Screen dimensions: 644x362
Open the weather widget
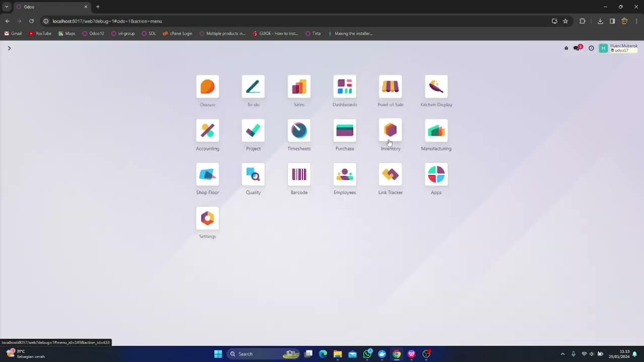coord(26,354)
